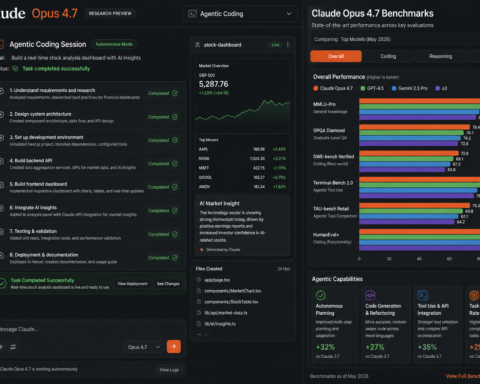Toggle the Autonomous Mode badge
480x384 pixels.
pos(114,44)
